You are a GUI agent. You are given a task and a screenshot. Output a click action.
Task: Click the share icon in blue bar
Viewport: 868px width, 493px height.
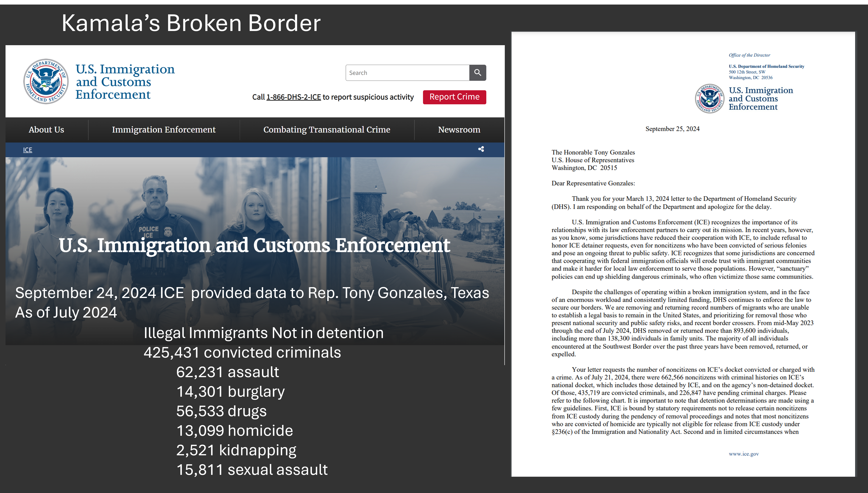(481, 149)
